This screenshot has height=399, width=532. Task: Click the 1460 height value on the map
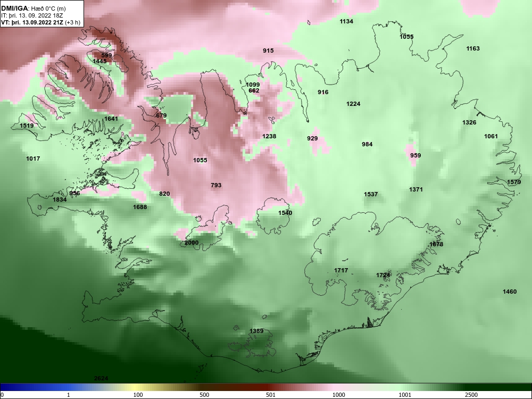[510, 292]
